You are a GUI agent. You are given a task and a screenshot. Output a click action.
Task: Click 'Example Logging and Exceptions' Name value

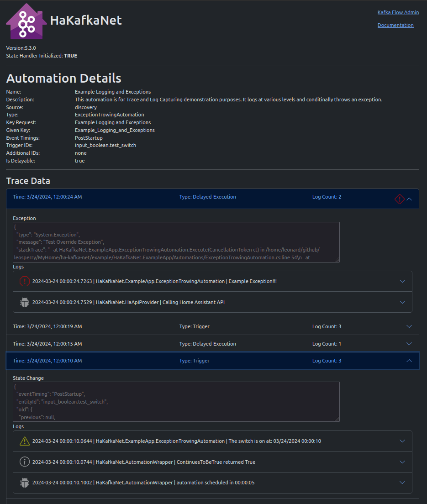coord(113,92)
